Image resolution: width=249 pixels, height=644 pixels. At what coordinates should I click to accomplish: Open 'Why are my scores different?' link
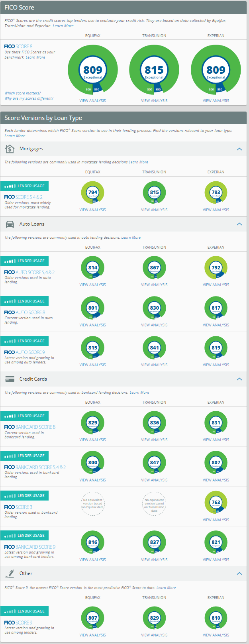29,98
